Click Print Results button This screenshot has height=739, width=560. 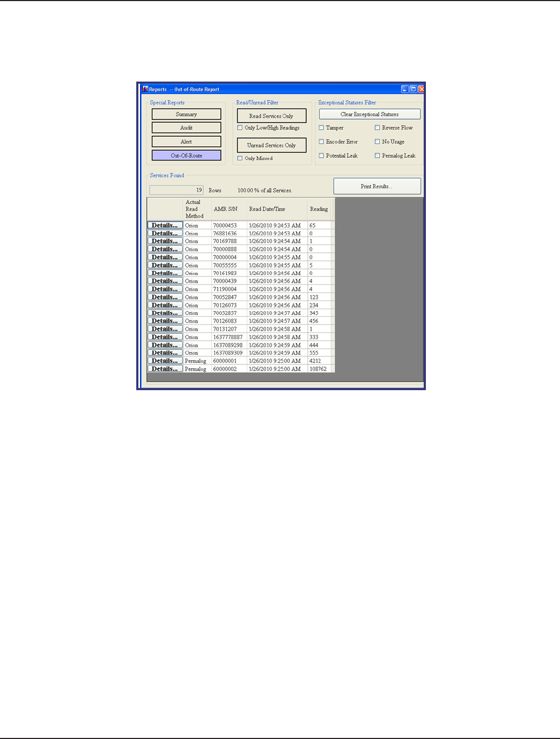pos(377,186)
